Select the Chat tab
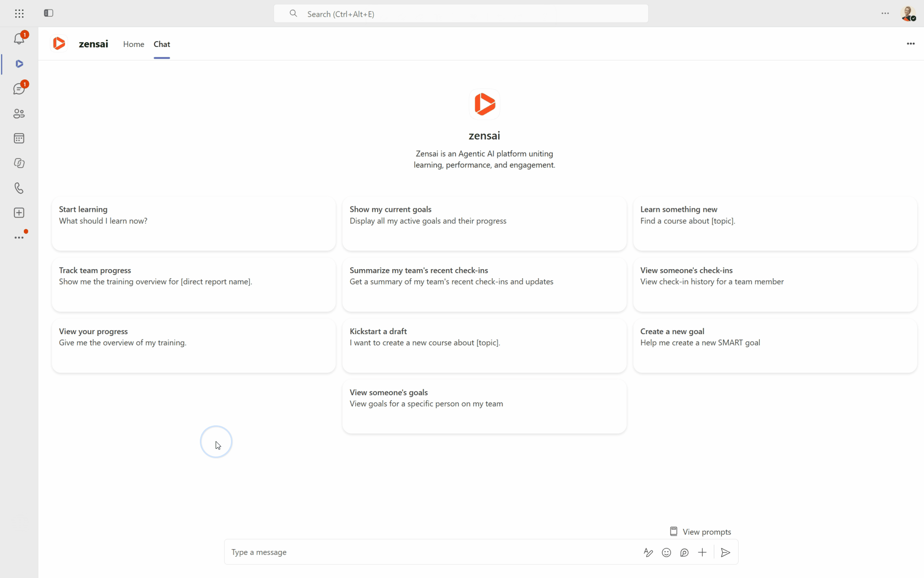The height and width of the screenshot is (578, 924). [162, 44]
